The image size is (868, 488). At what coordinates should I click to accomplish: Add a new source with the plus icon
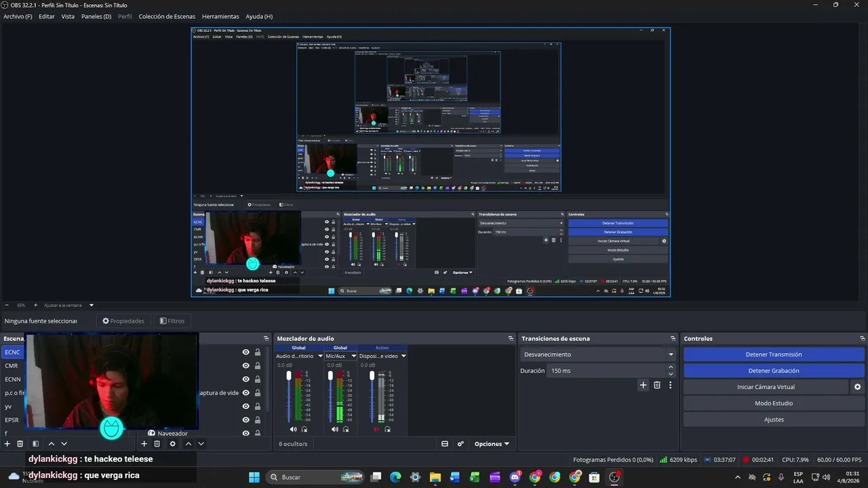click(x=144, y=444)
